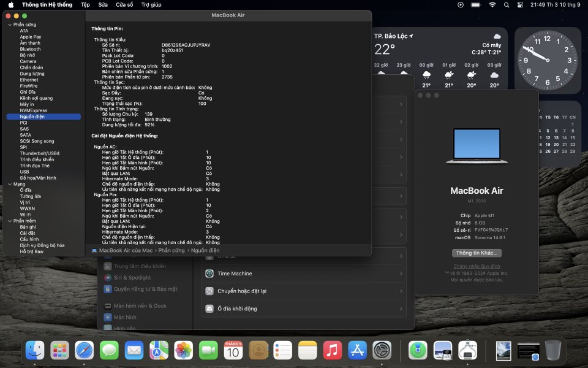588x368 pixels.
Task: Click the Wi-Fi icon in menu bar
Action: click(x=492, y=5)
